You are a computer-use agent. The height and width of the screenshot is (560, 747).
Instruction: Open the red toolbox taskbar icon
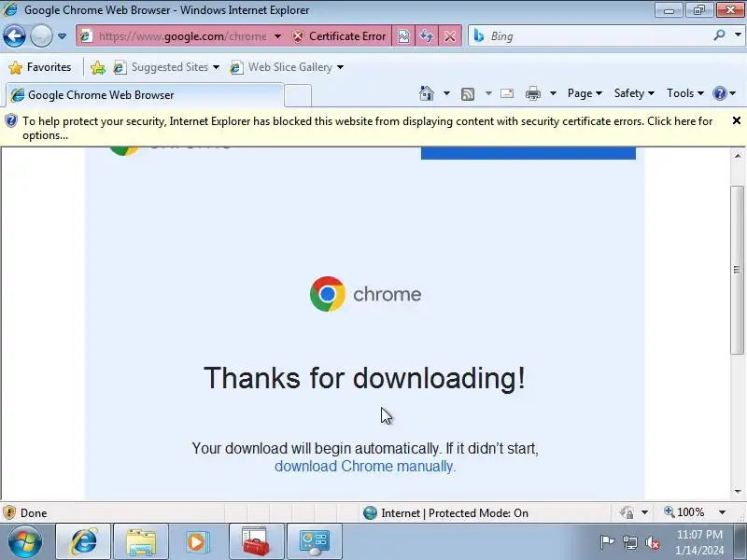point(256,541)
